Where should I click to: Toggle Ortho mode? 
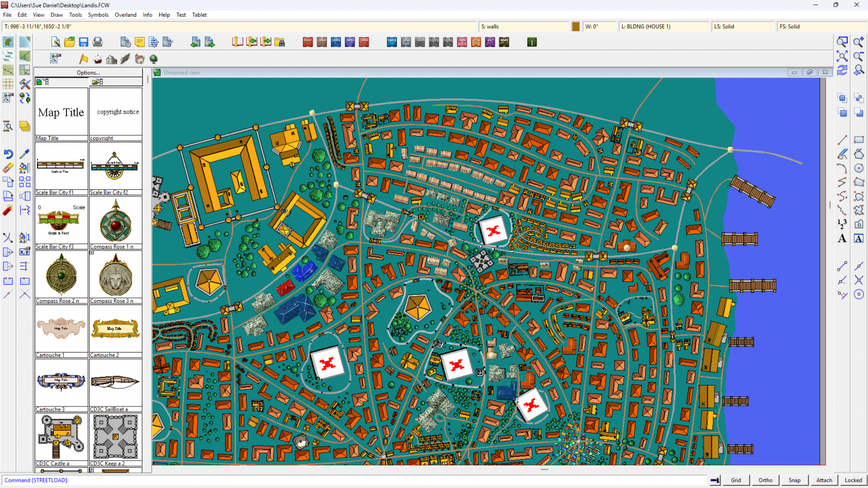[x=765, y=480]
